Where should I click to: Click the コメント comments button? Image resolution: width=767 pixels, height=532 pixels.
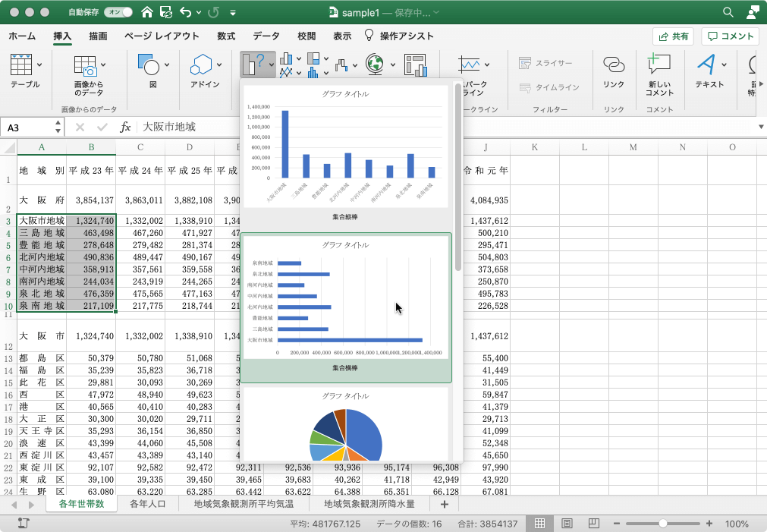[x=730, y=36]
